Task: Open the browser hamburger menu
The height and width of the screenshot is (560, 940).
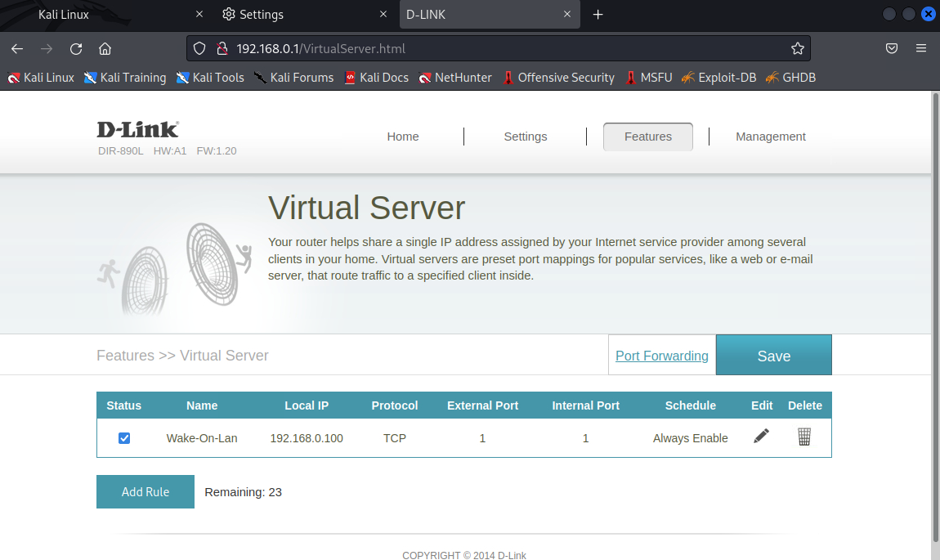Action: coord(921,48)
